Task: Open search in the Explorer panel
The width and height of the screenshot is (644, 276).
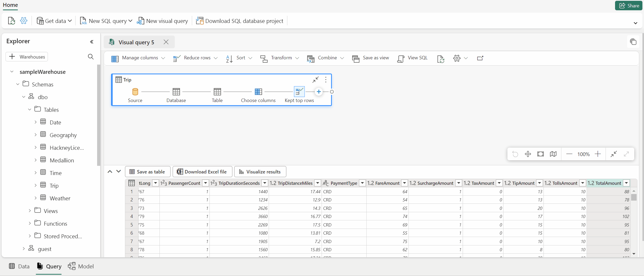Action: tap(91, 57)
